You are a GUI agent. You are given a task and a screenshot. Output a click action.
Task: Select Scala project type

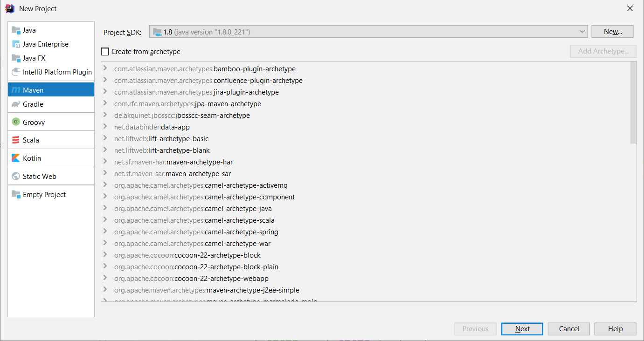point(51,140)
